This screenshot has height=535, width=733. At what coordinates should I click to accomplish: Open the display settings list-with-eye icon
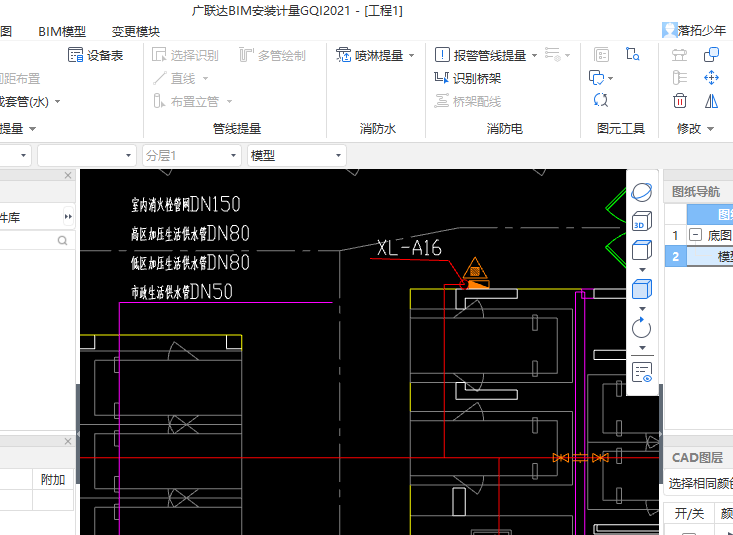click(x=642, y=372)
